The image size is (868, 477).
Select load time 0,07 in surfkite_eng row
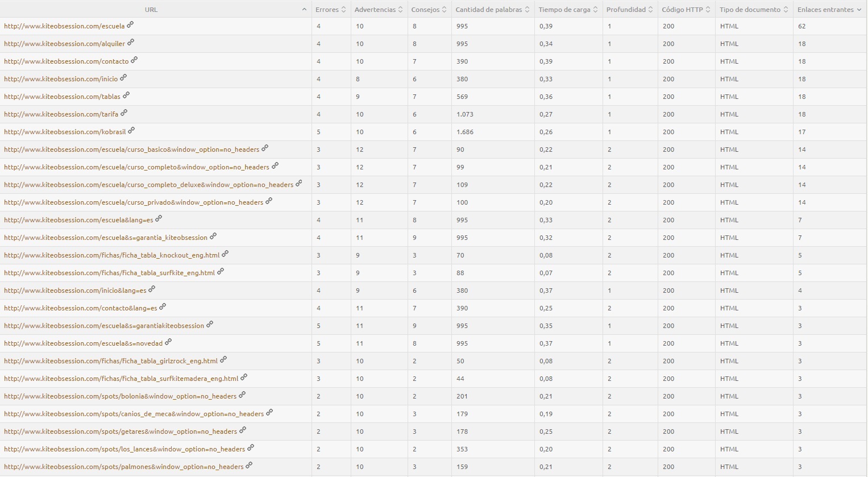(546, 273)
